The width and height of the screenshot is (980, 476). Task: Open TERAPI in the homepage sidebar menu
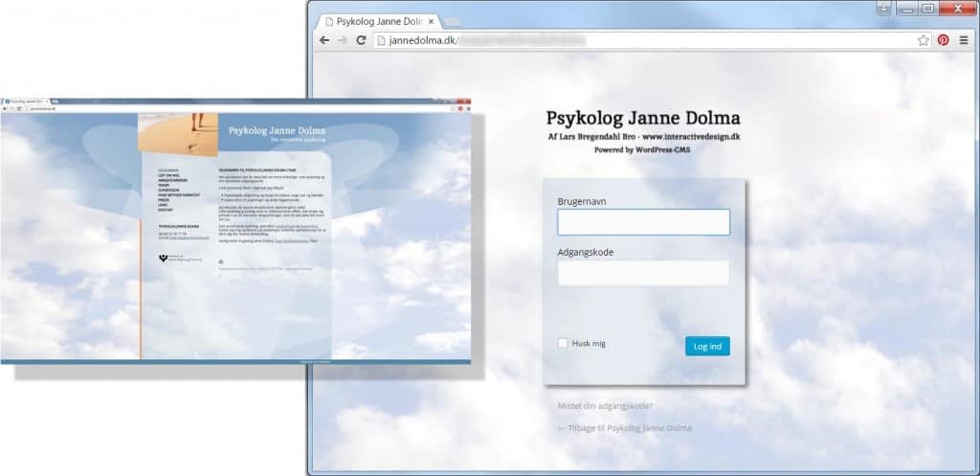(164, 185)
